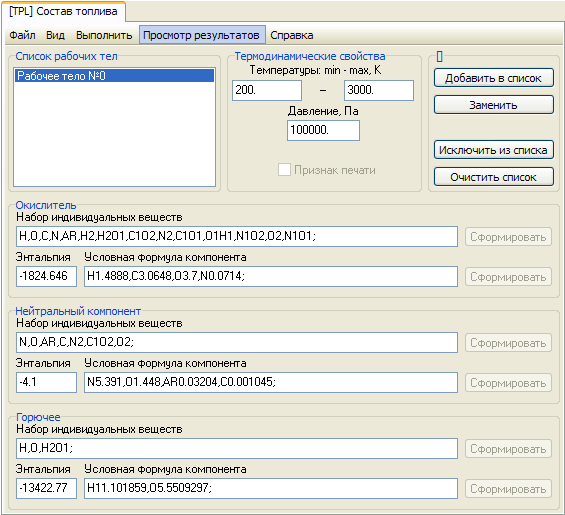Click the Добавить в список button
Viewport: 565px width, 515px height.
click(x=494, y=78)
